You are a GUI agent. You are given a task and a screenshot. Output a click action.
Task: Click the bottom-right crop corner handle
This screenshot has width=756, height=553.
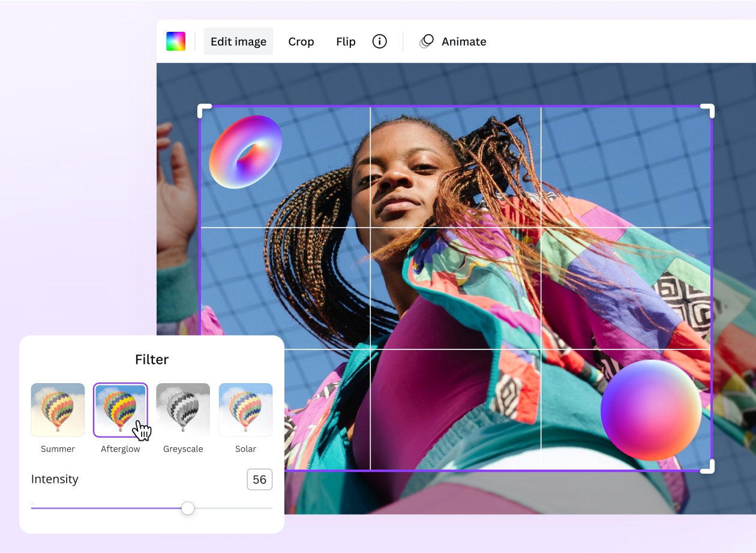click(708, 467)
